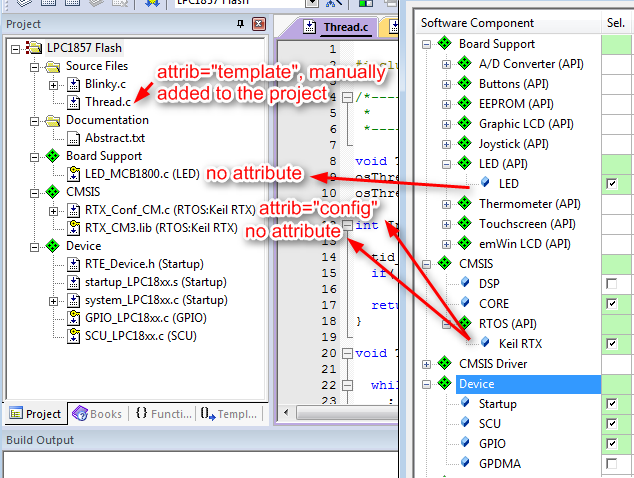634x478 pixels.
Task: Select the blue LED component icon
Action: click(485, 184)
